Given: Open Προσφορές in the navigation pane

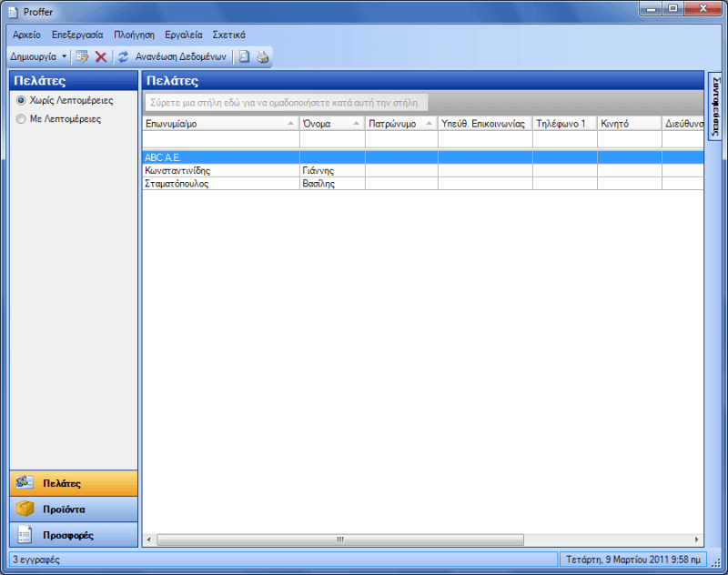Looking at the screenshot, I should tap(74, 535).
